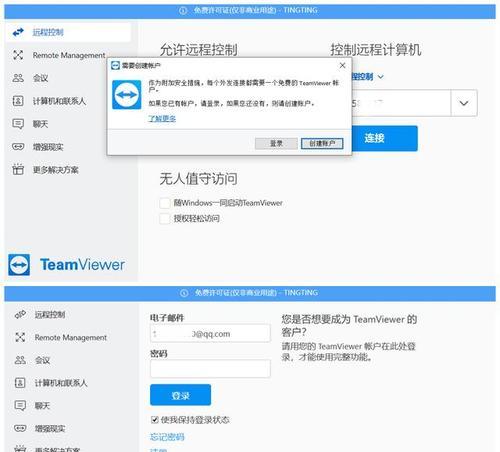Open the 忘记密码 link
500x452 pixels.
point(167,437)
